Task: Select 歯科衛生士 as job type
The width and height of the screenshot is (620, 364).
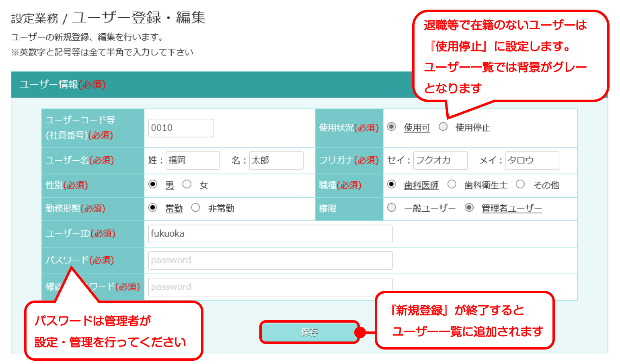Action: [452, 184]
